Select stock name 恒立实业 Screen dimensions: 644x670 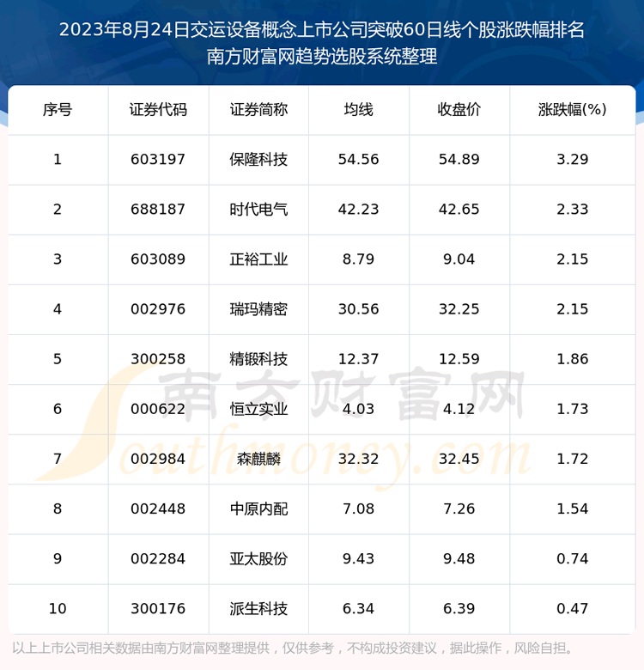point(258,409)
